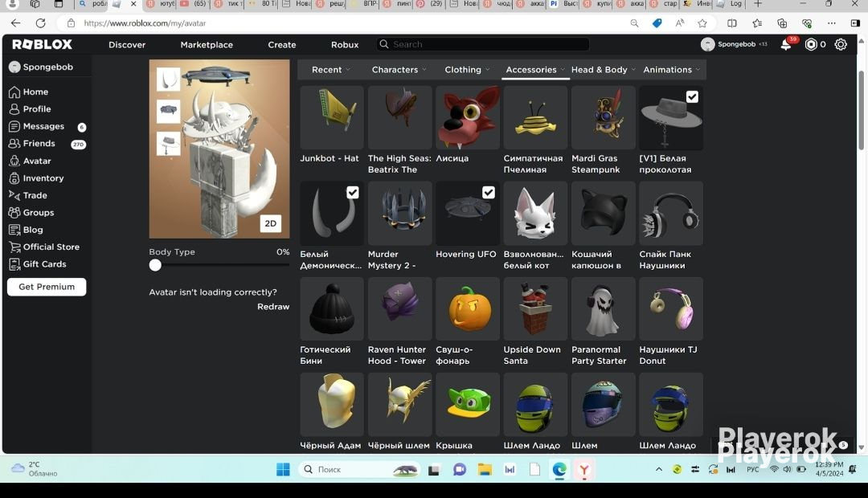Open Windows Start menu
868x498 pixels.
pyautogui.click(x=283, y=469)
